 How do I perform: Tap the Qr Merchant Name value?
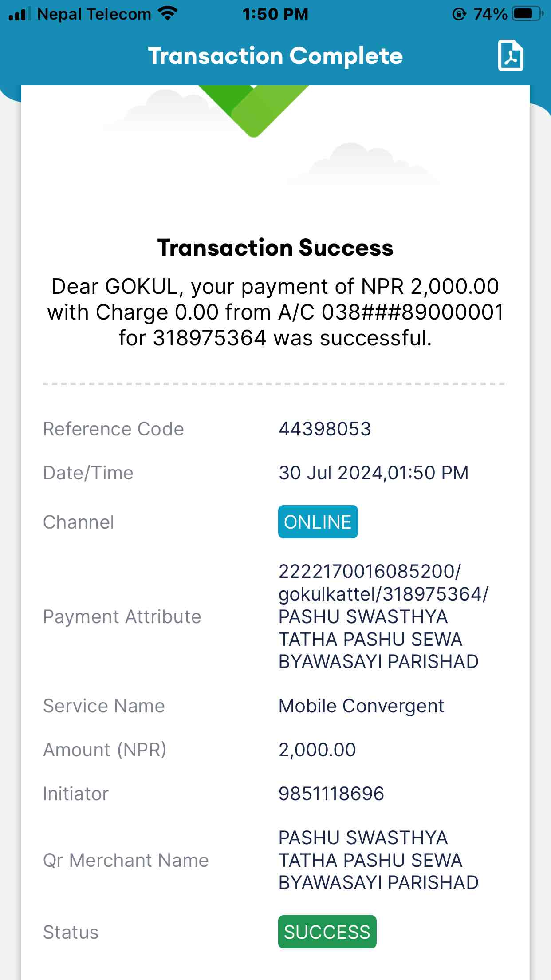(x=378, y=860)
